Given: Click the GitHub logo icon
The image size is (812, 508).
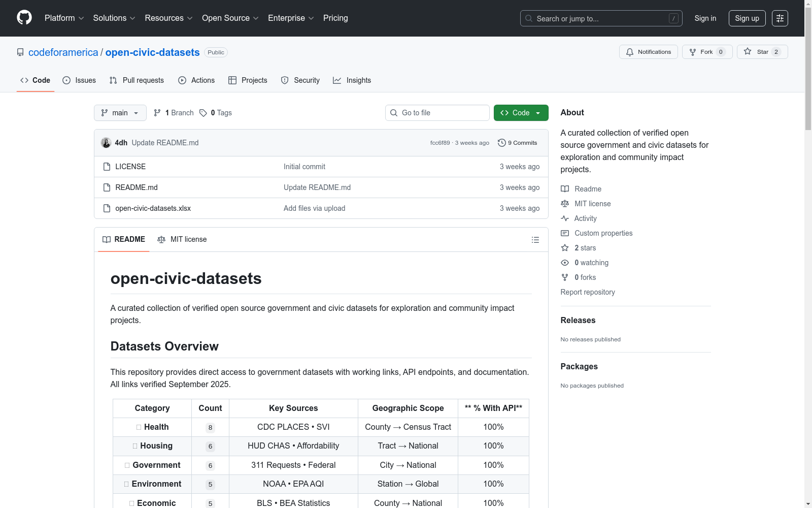Looking at the screenshot, I should coord(24,17).
